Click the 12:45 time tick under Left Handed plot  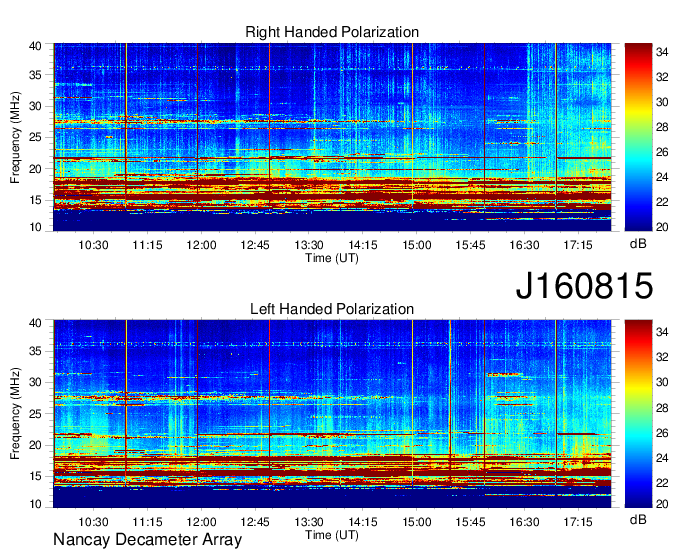(x=255, y=522)
